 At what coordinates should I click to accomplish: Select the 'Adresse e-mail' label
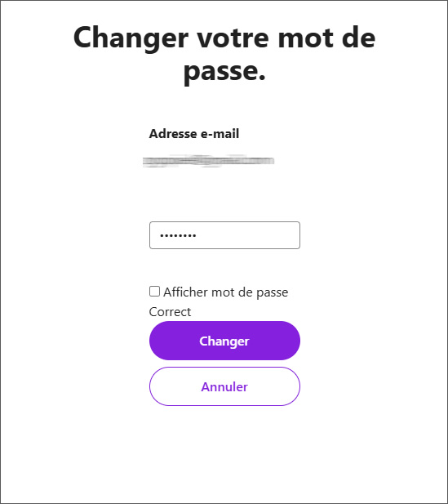194,134
